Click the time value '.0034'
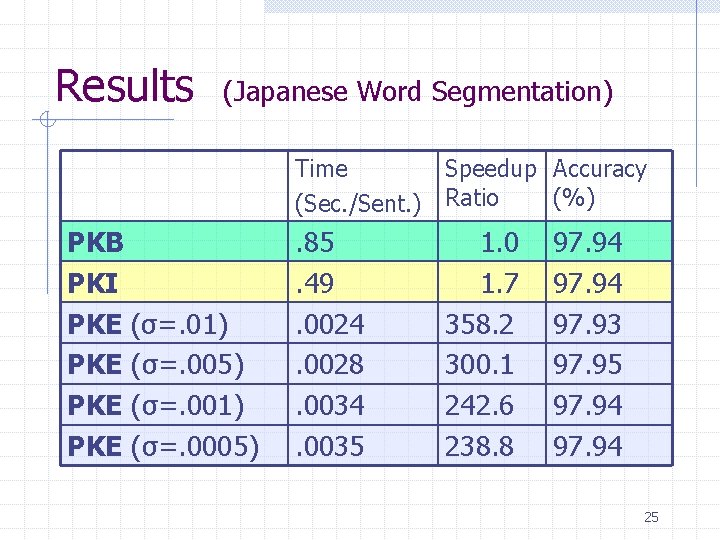720x540 pixels. tap(330, 405)
